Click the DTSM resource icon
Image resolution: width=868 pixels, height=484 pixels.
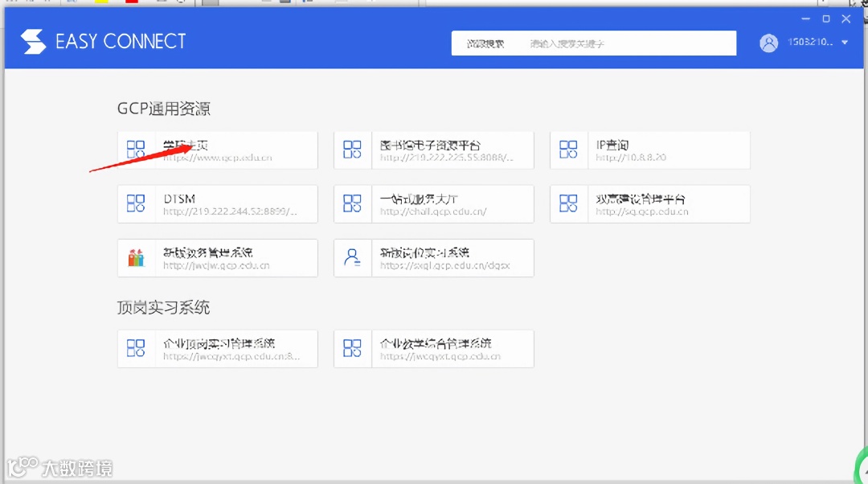point(136,203)
